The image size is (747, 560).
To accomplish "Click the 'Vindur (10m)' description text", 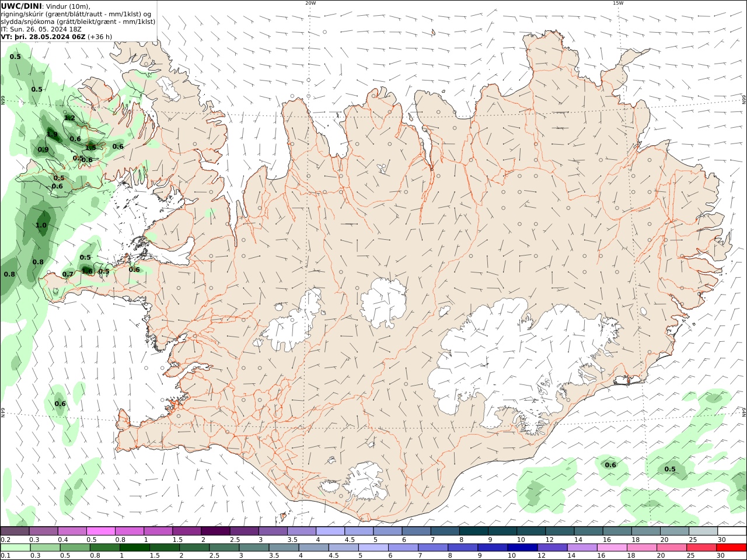I will pos(68,6).
